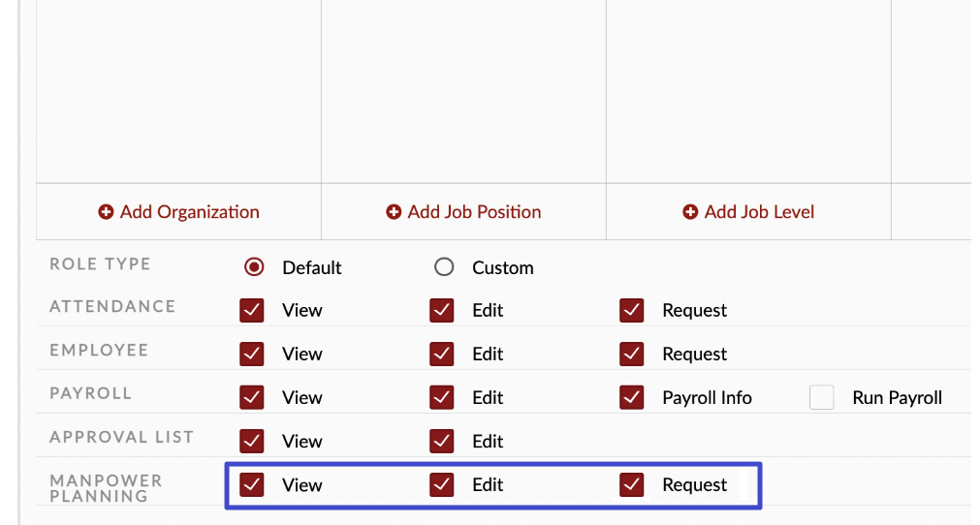Select the Custom role type
Image resolution: width=980 pixels, height=525 pixels.
(x=444, y=267)
